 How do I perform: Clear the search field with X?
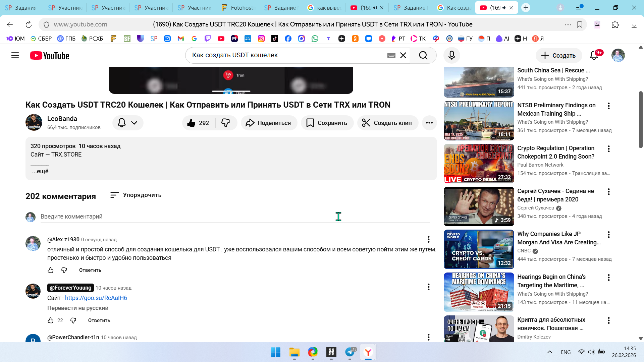[x=403, y=55]
